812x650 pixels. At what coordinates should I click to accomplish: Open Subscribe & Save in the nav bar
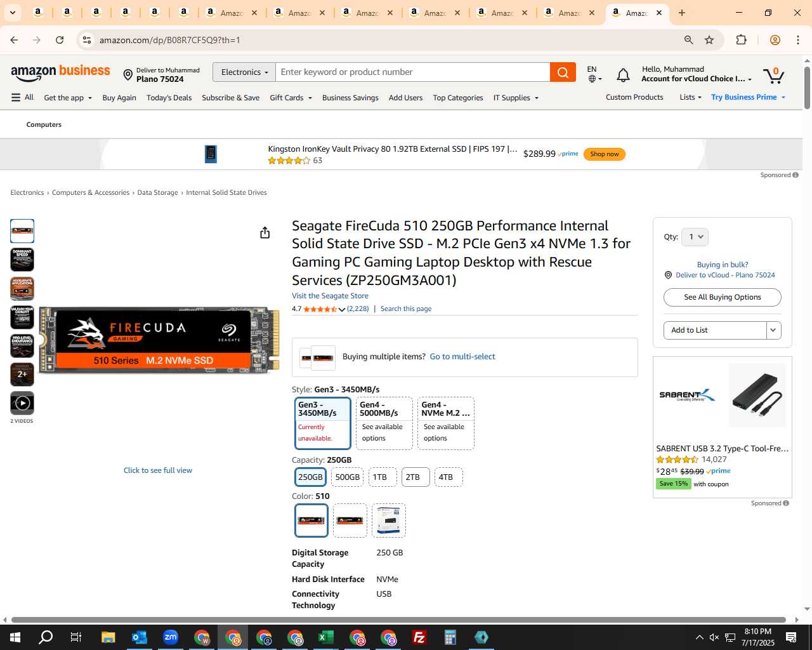pos(230,98)
